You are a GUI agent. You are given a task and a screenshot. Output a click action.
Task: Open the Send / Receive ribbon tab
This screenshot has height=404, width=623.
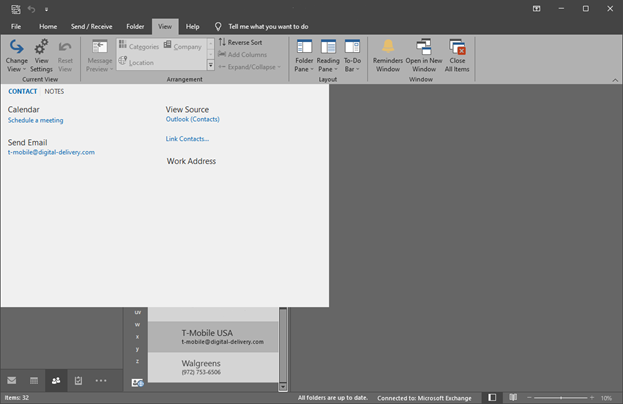click(91, 26)
